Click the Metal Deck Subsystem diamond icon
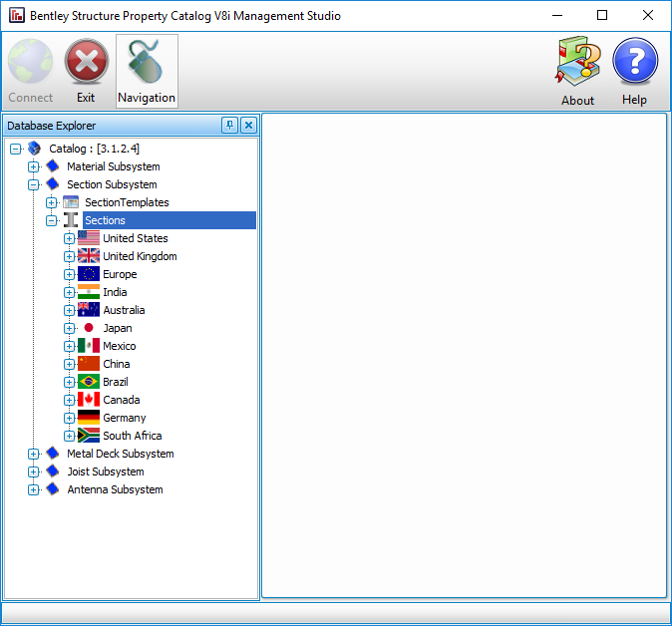672x626 pixels. pyautogui.click(x=53, y=454)
